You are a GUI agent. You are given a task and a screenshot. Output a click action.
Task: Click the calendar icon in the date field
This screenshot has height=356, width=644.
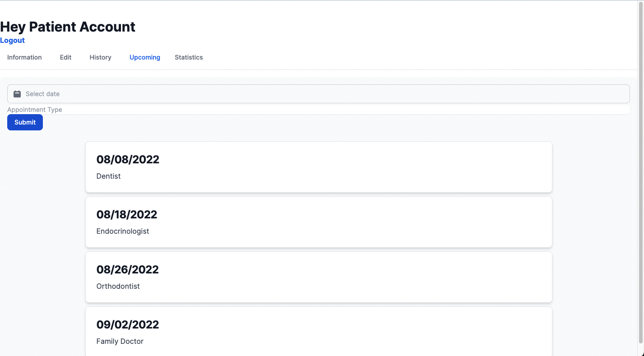point(17,94)
